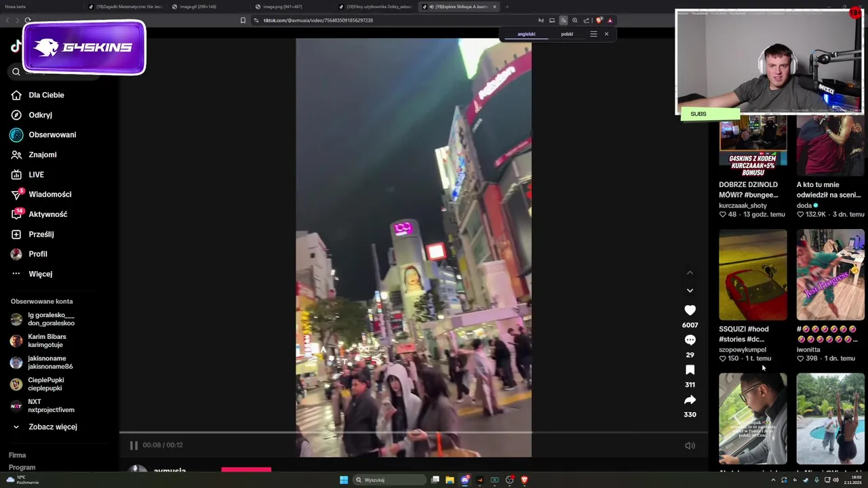Screen dimensions: 868x488
Task: Go to next video with down chevron
Action: (690, 290)
